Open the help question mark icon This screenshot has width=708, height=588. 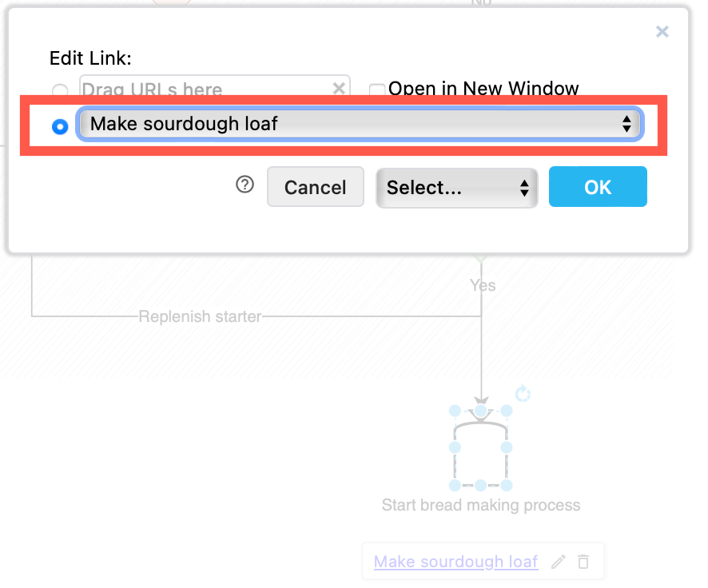click(243, 185)
